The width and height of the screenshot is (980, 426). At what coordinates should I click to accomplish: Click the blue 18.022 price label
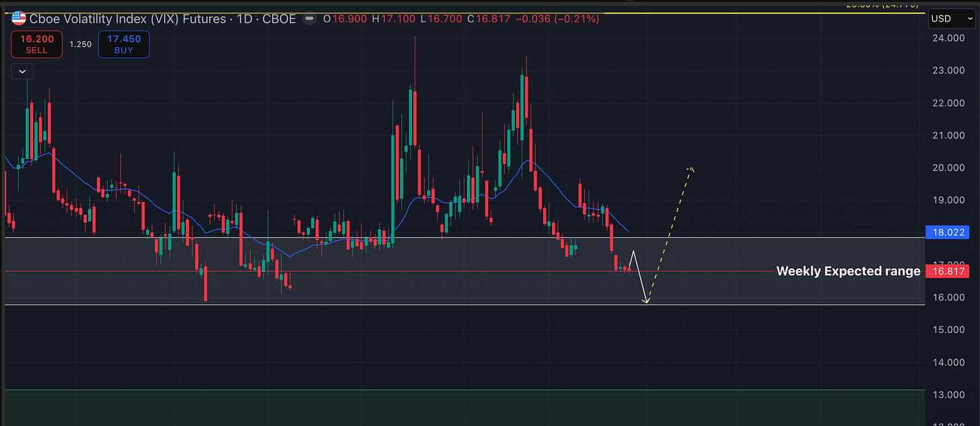pyautogui.click(x=947, y=232)
